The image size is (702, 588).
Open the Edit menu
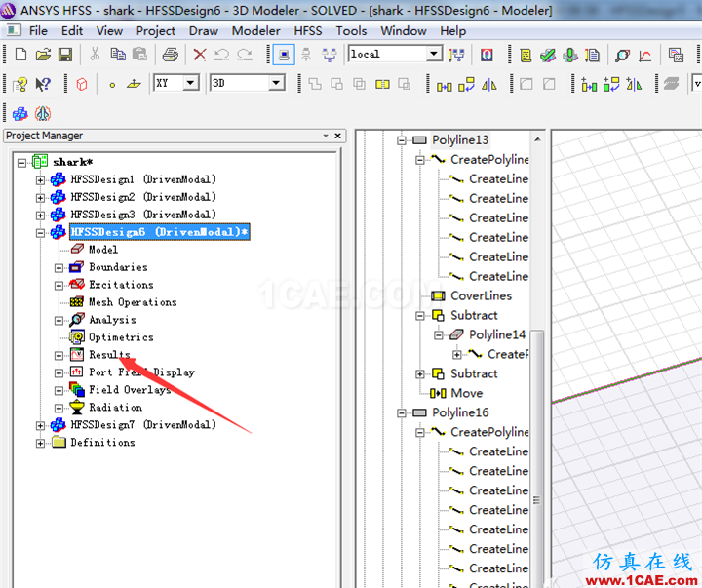point(72,31)
